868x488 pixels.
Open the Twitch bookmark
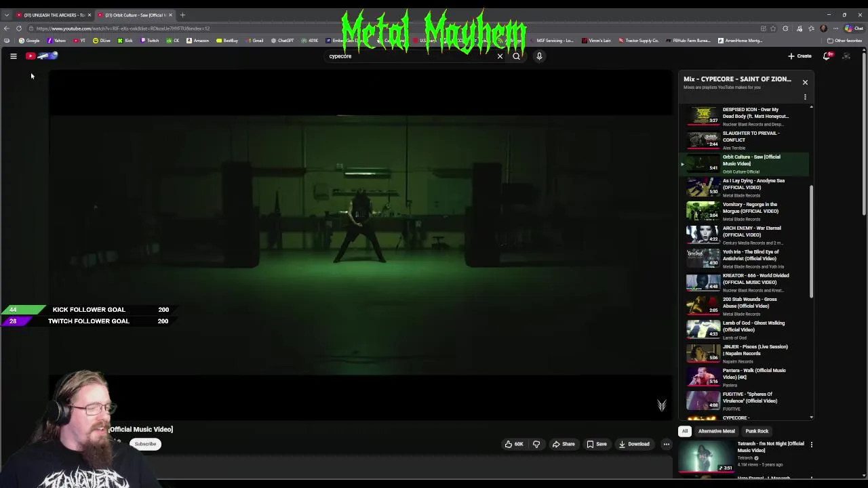pyautogui.click(x=150, y=41)
